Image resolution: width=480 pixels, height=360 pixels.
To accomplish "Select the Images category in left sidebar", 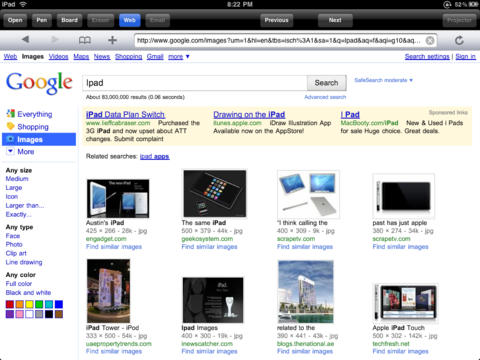I will (39, 139).
